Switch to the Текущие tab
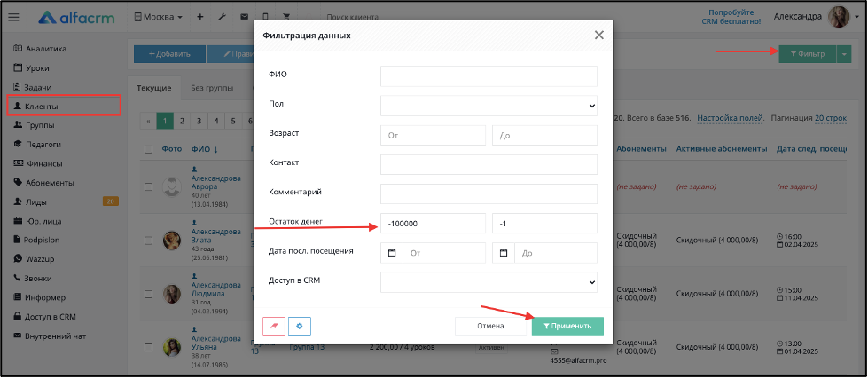Viewport: 868px width, 379px height. pyautogui.click(x=154, y=88)
